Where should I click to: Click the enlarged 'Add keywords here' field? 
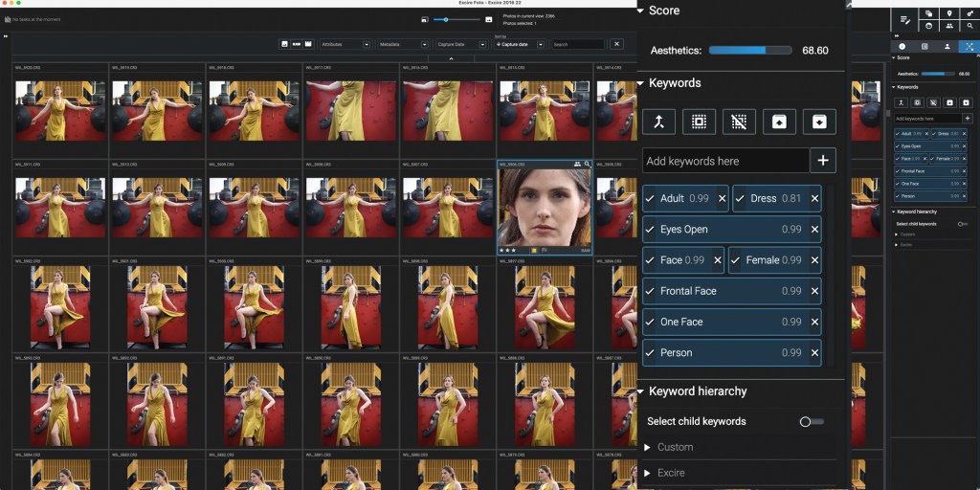click(x=726, y=161)
